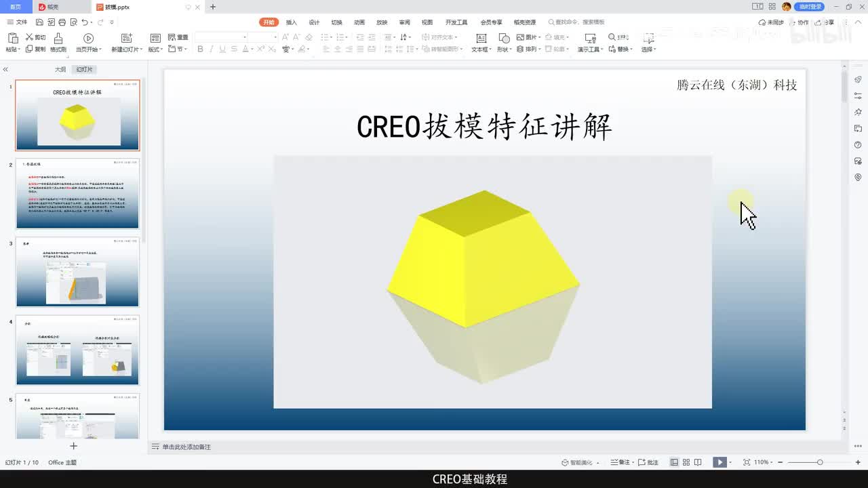Click the Find (查找) magnifier icon

[612, 37]
